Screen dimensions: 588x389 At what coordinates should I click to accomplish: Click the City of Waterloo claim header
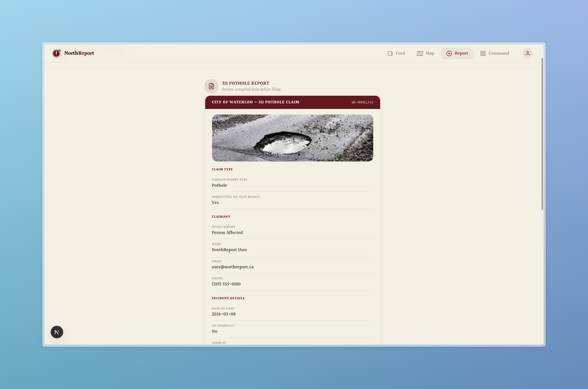[255, 102]
